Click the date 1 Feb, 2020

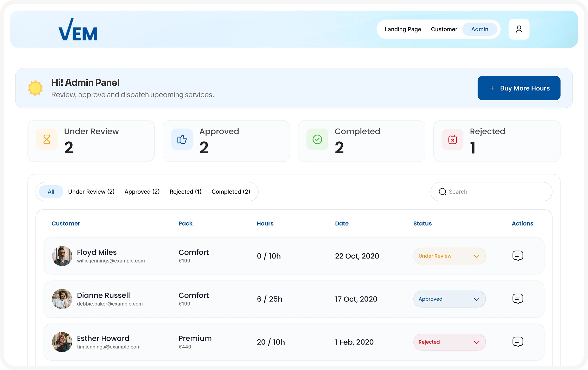coord(354,342)
